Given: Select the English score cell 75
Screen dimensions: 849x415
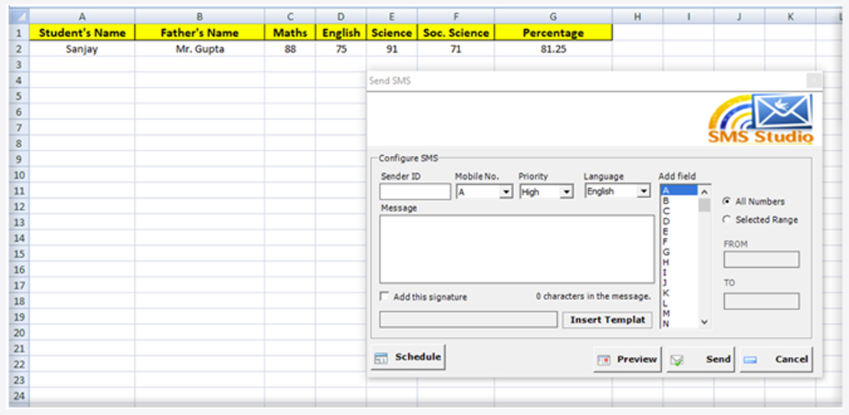Looking at the screenshot, I should 341,49.
